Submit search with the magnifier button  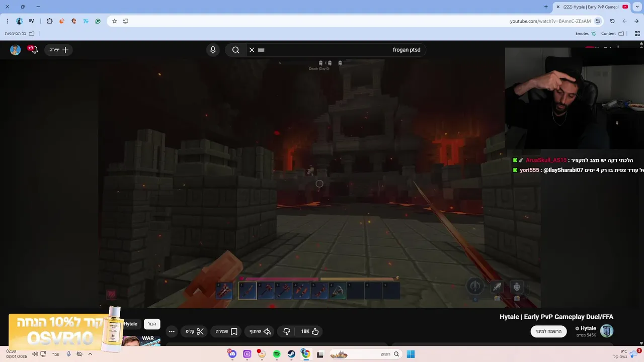[235, 50]
